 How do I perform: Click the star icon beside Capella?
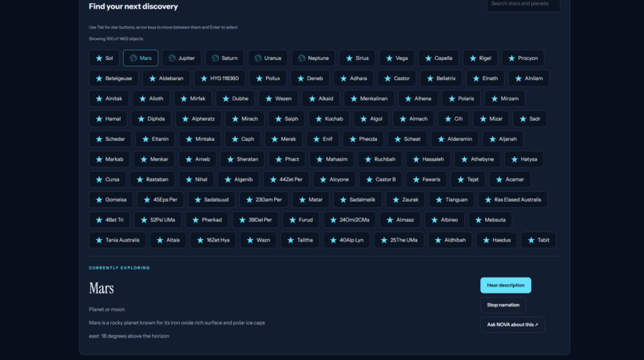pos(428,58)
